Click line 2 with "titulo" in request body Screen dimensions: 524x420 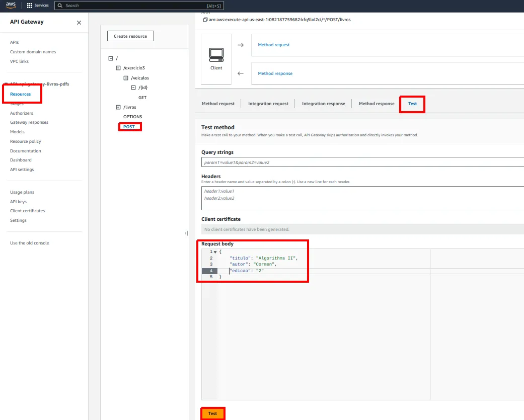tap(263, 258)
